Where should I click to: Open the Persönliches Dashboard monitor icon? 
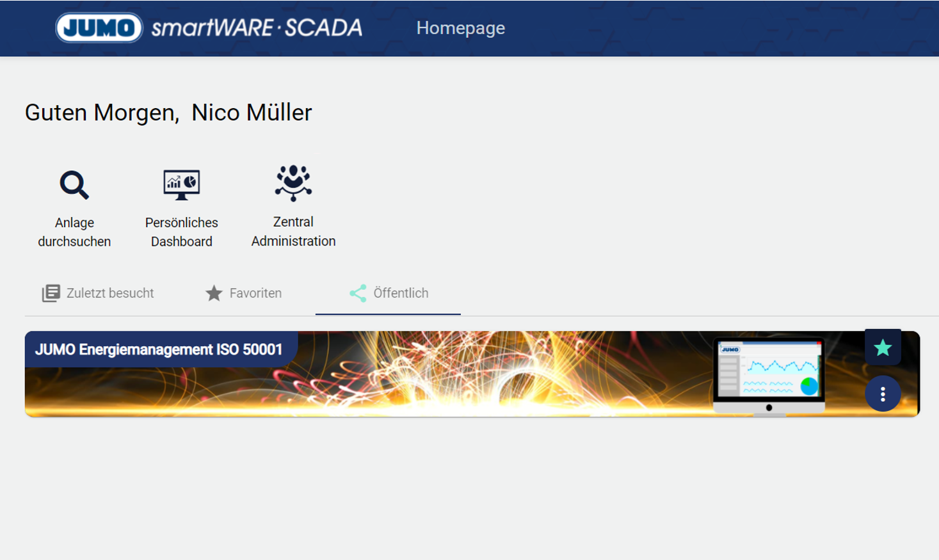181,185
